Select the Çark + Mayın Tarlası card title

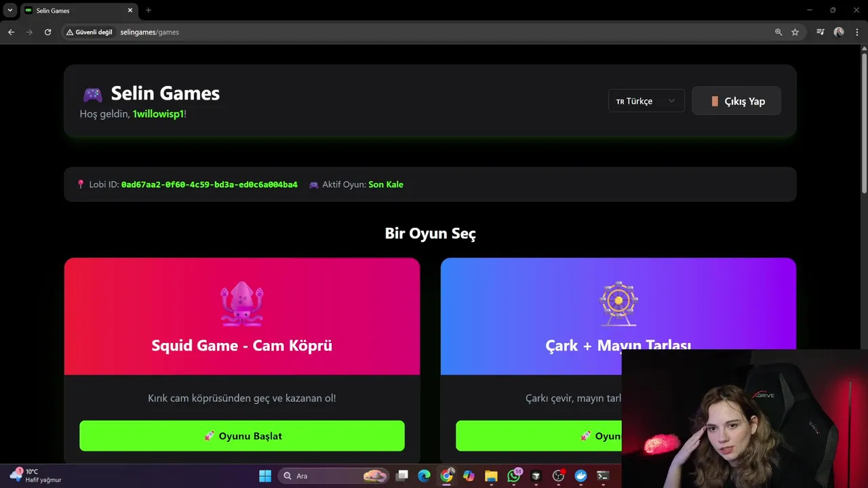618,345
